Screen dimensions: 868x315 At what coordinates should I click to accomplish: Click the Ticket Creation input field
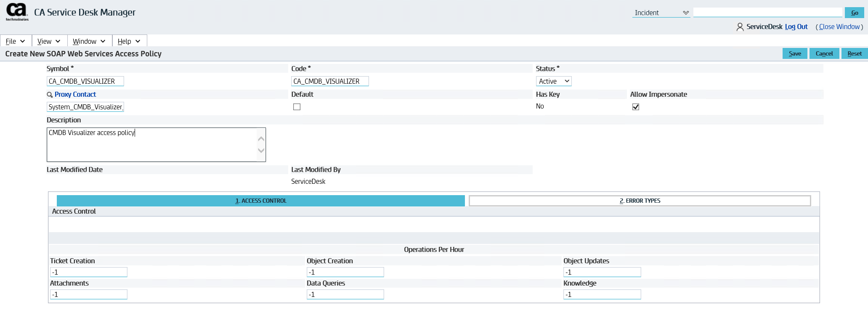89,272
